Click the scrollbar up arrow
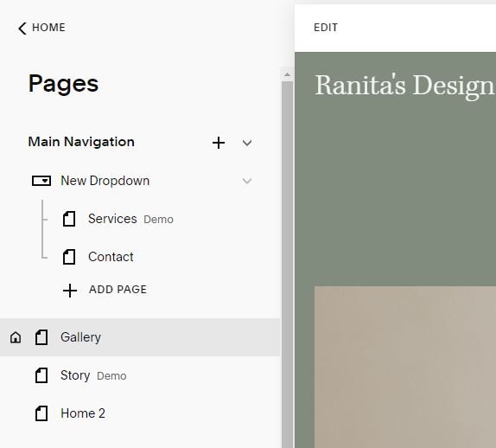Viewport: 496px width, 448px height. [287, 74]
